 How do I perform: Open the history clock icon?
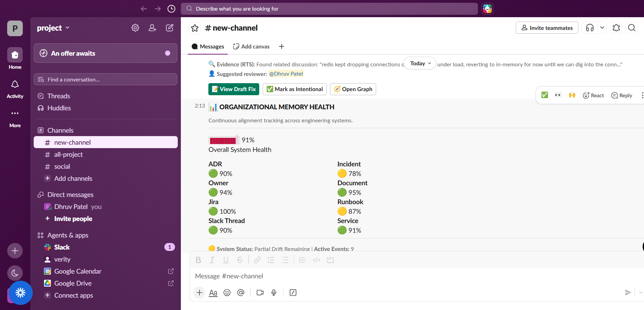[171, 9]
